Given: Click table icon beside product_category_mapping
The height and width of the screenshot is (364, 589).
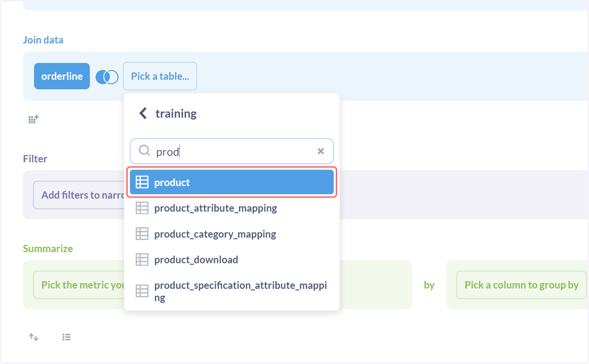Looking at the screenshot, I should [x=142, y=234].
